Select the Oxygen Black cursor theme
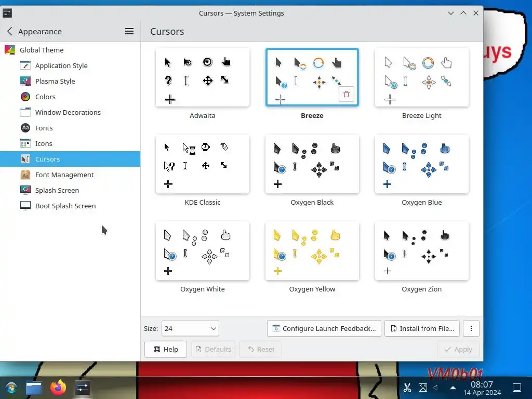The width and height of the screenshot is (532, 399). 312,164
